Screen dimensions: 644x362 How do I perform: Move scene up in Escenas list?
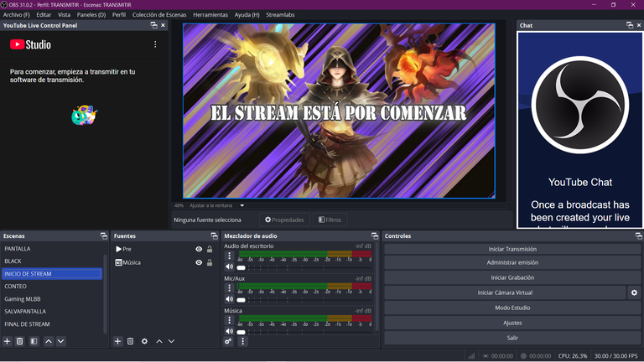[x=49, y=341]
